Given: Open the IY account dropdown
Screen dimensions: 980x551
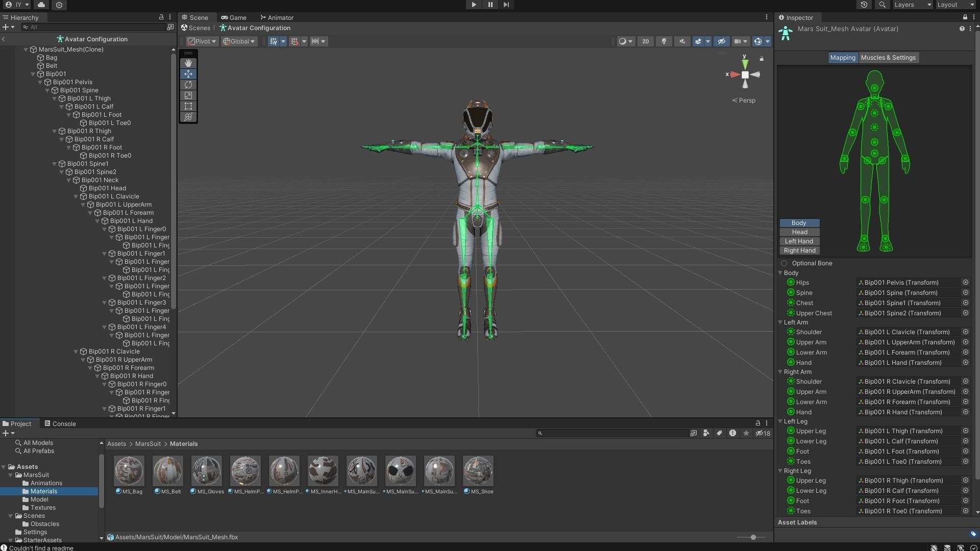Looking at the screenshot, I should click(17, 5).
